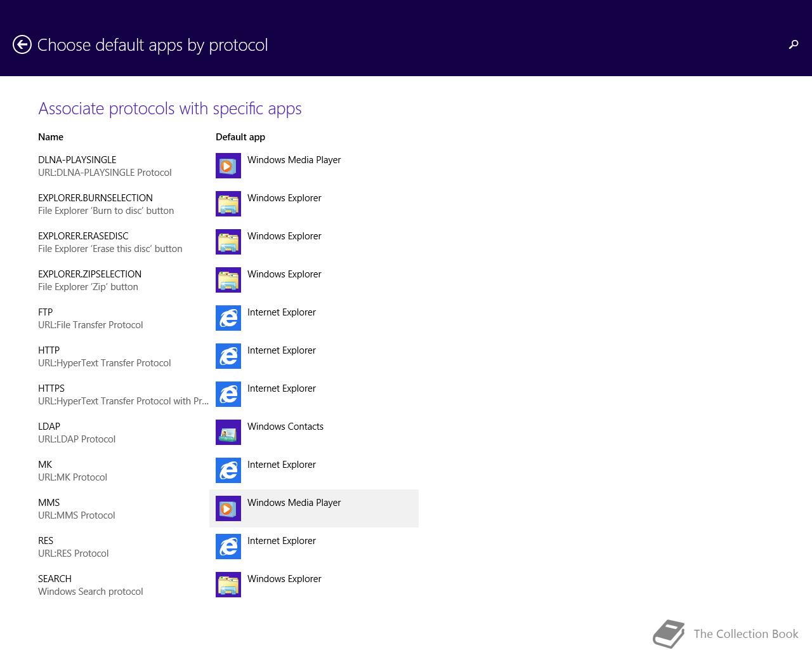
Task: Click Windows Contacts icon in LDAP row
Action: [228, 432]
